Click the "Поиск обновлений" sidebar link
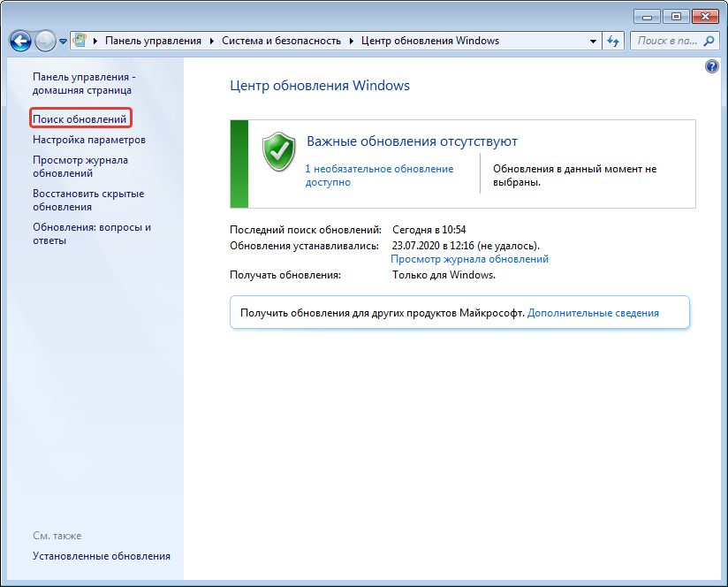The width and height of the screenshot is (728, 587). tap(80, 118)
